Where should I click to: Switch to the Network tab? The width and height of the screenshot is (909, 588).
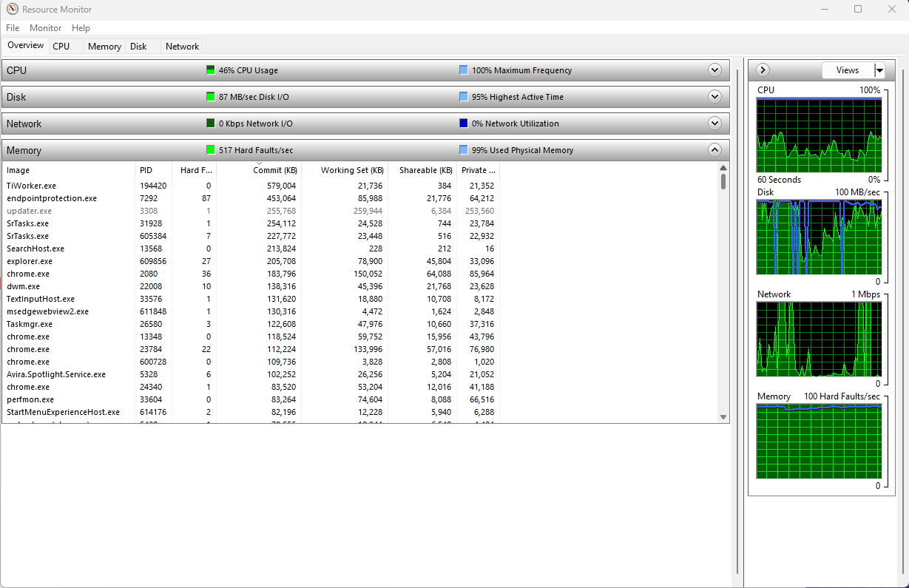pos(182,46)
